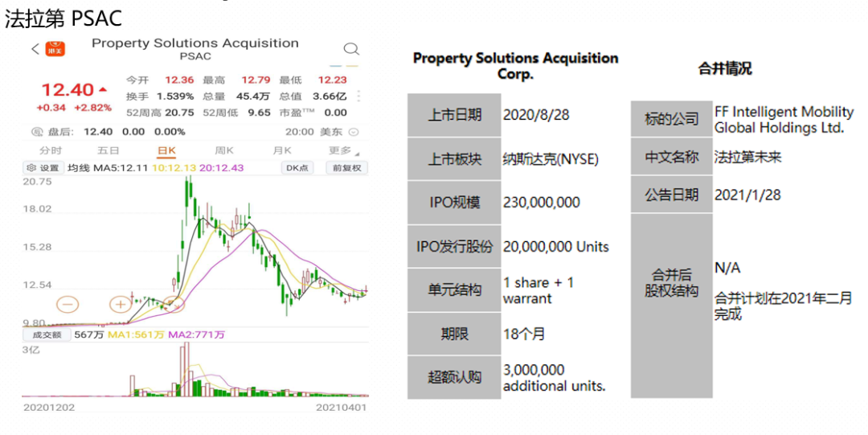This screenshot has height=435, width=868.
Task: Click the 总值 value 3.66亿
Action: (330, 96)
